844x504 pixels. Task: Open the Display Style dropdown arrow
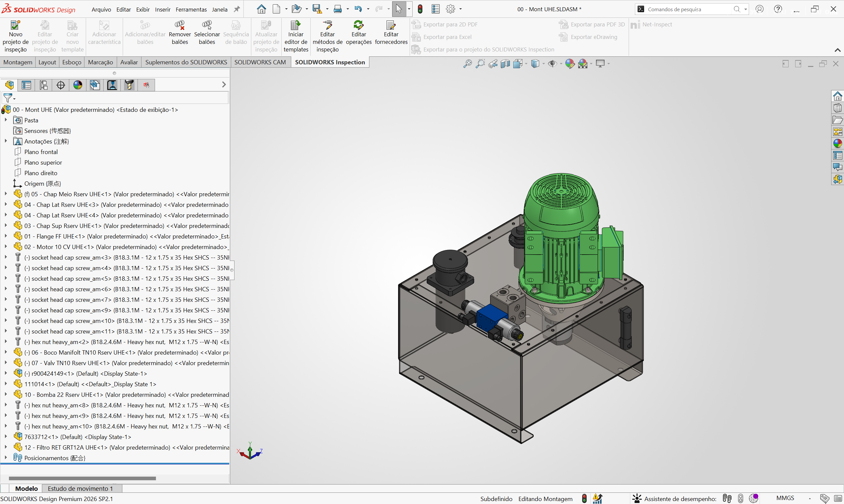coord(544,64)
